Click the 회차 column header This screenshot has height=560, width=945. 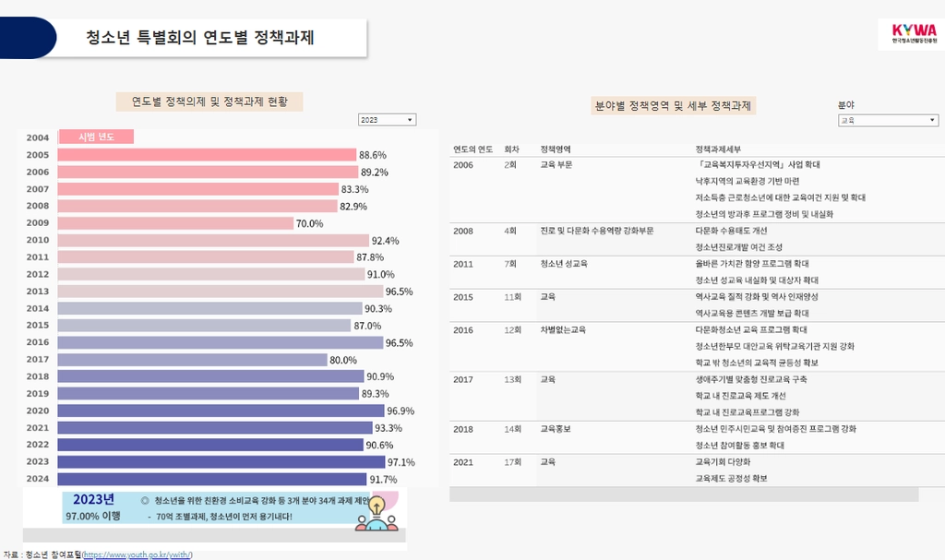(x=511, y=149)
